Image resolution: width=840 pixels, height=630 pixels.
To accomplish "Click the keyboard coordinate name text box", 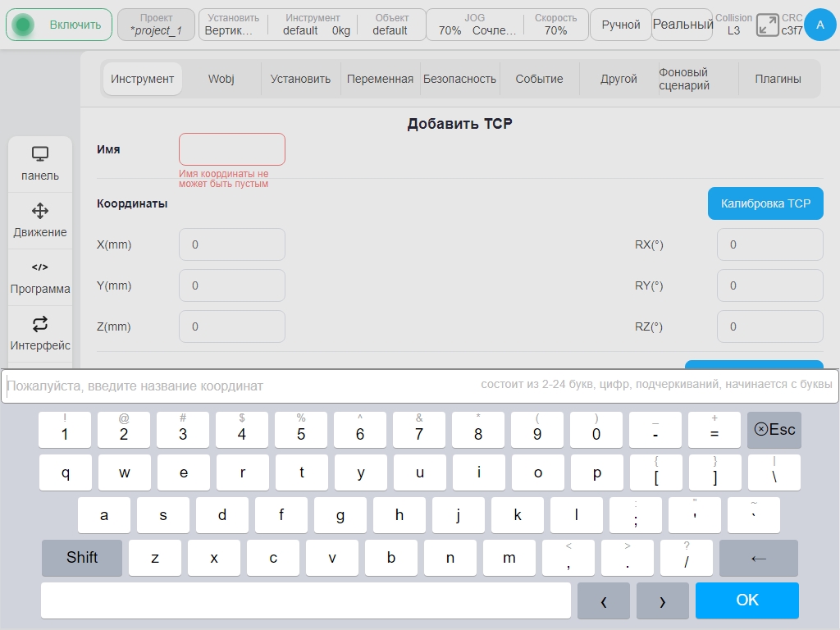I will (x=420, y=386).
